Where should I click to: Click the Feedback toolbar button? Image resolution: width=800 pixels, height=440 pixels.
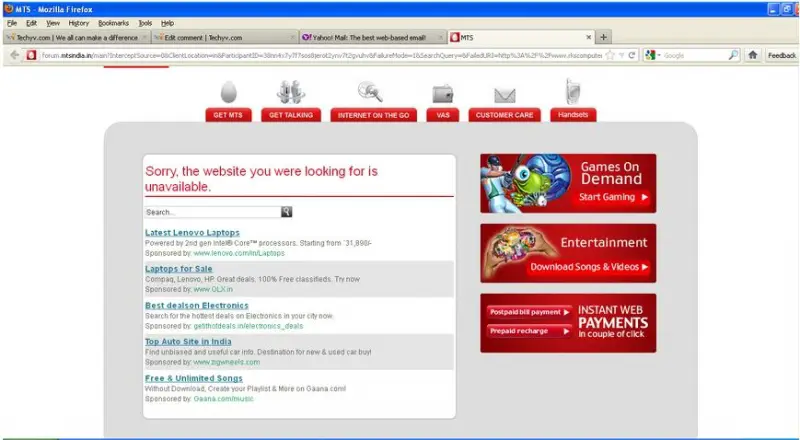[782, 55]
